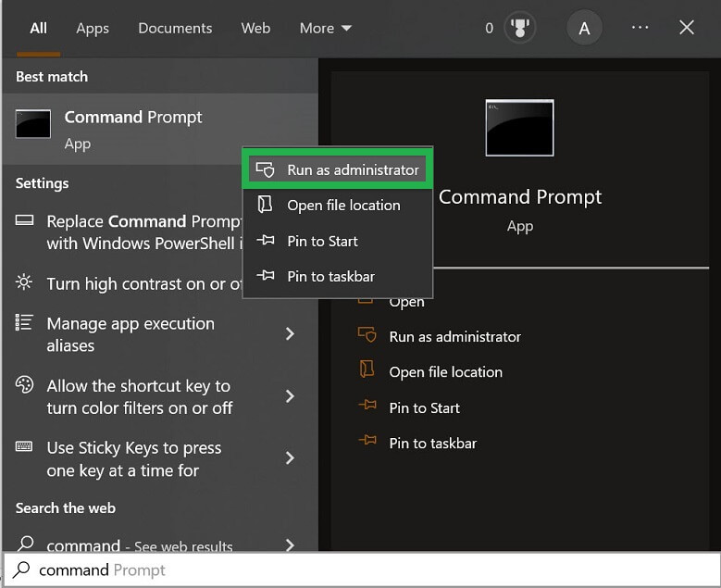Click the magnifier icon beside command web result
Image resolution: width=721 pixels, height=588 pixels.
(26, 543)
